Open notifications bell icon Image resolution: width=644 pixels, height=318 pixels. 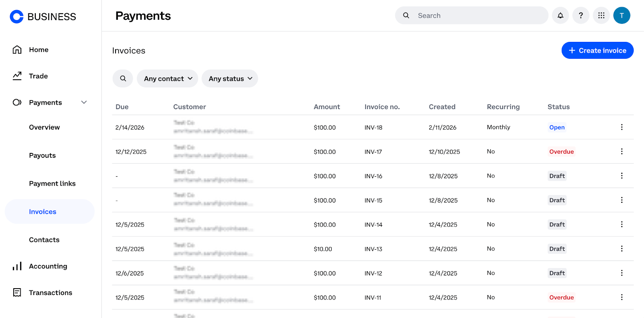tap(560, 15)
